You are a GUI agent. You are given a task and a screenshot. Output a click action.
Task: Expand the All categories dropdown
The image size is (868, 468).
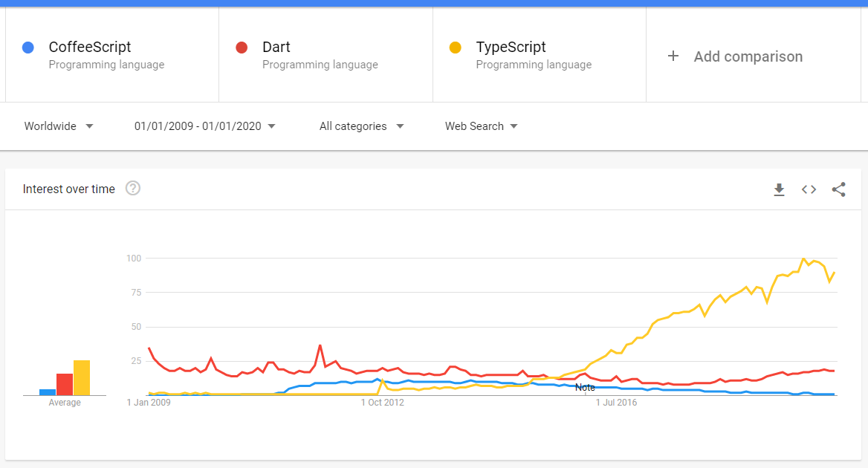[x=362, y=126]
